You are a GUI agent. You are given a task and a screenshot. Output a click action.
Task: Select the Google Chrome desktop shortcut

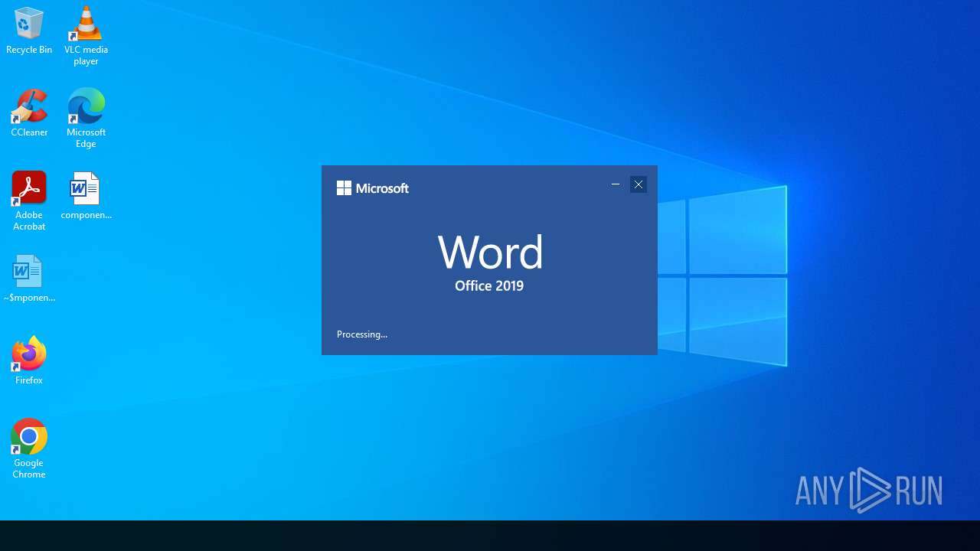(x=29, y=448)
